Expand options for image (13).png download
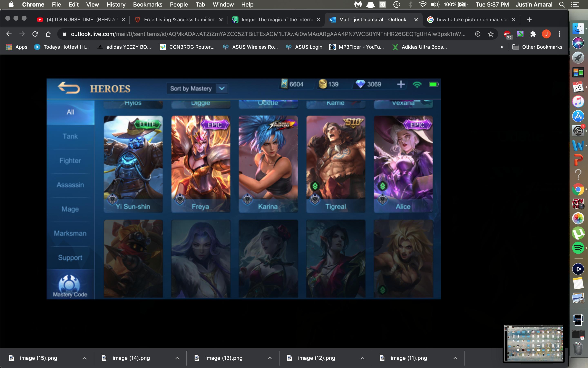The image size is (588, 368). tap(270, 358)
